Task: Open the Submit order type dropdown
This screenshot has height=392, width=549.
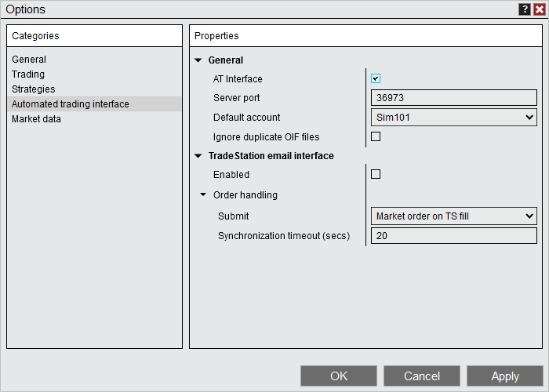Action: (454, 216)
